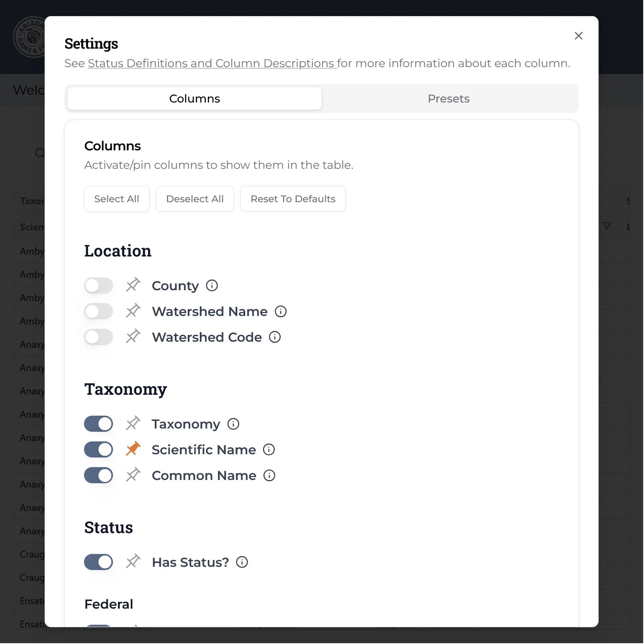The width and height of the screenshot is (644, 644).
Task: Pin the Watershed Name column
Action: click(133, 311)
